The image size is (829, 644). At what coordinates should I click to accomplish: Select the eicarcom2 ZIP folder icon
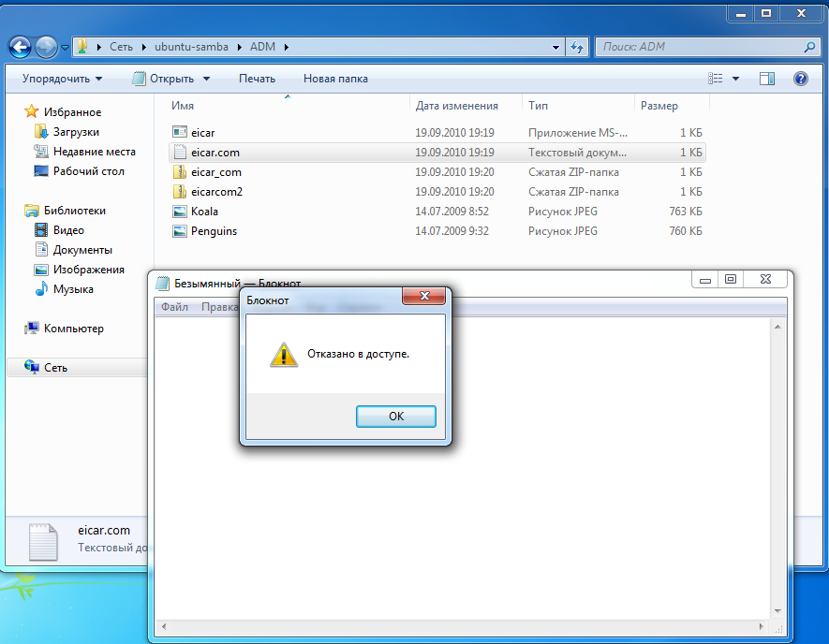tap(180, 191)
